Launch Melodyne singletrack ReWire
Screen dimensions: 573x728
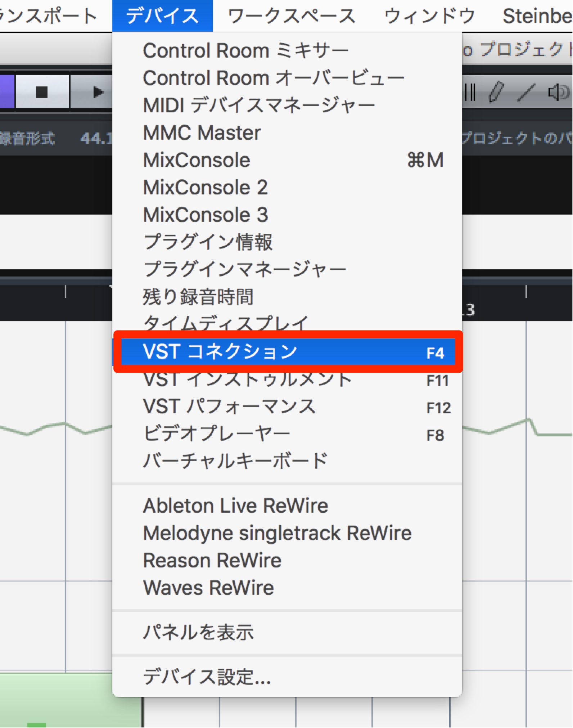(x=287, y=533)
